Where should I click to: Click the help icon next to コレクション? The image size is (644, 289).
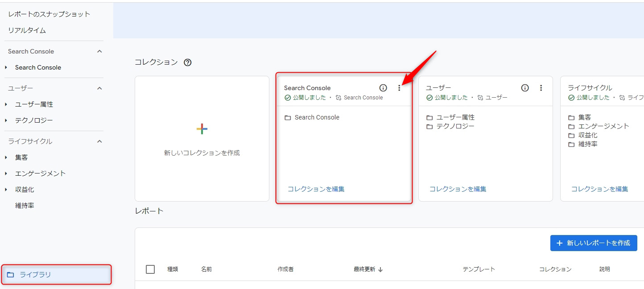click(188, 62)
